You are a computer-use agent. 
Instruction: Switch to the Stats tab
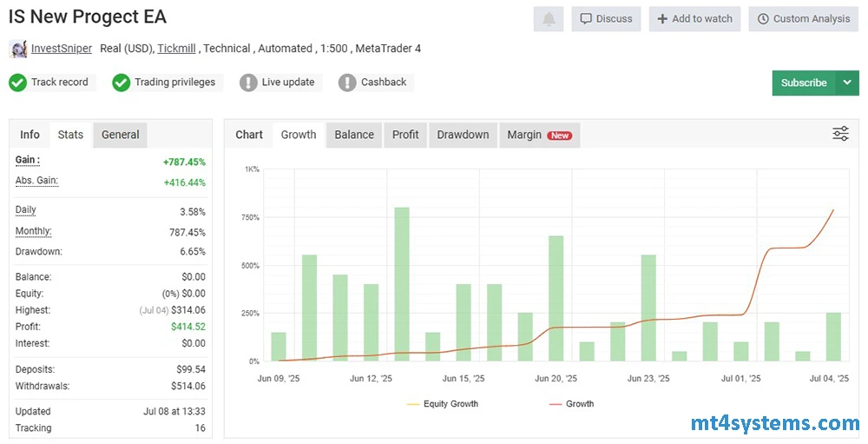[70, 135]
